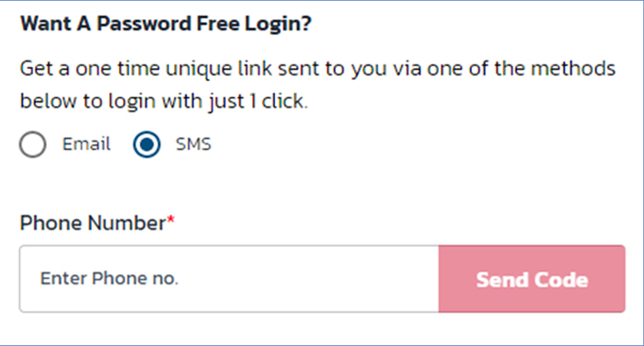
Task: Place cursor in the phone number text box
Action: [x=229, y=279]
